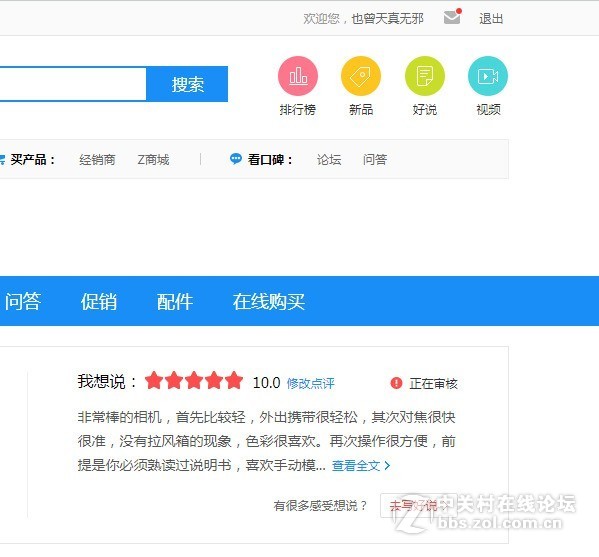Switch to the 配件 tab
Viewport: 599px width, 557px height.
click(x=175, y=301)
